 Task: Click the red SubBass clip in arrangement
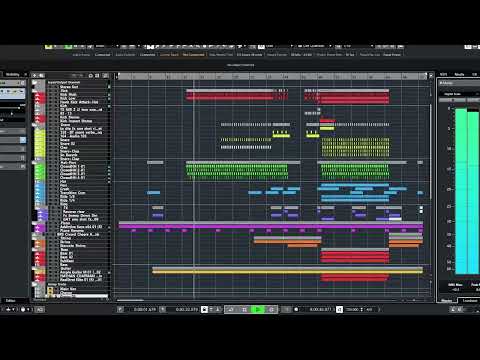pos(355,261)
